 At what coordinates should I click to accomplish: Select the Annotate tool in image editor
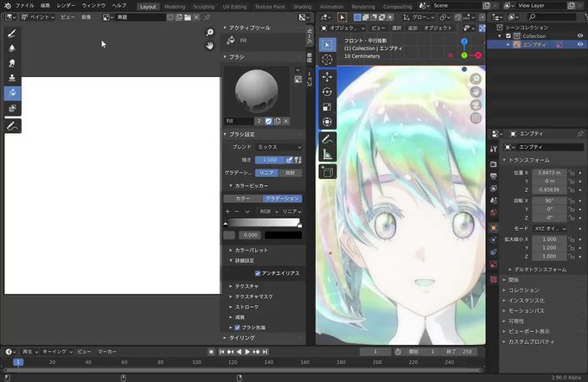tap(12, 126)
